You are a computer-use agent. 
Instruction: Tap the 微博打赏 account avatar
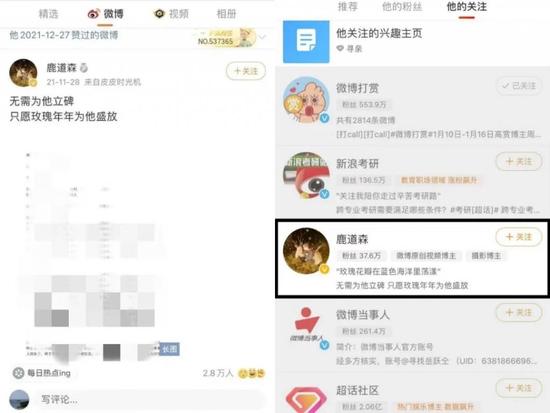point(306,100)
